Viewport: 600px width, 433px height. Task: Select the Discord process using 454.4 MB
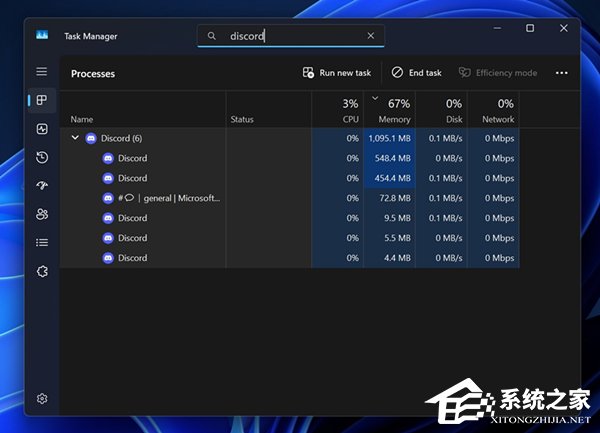[290, 178]
